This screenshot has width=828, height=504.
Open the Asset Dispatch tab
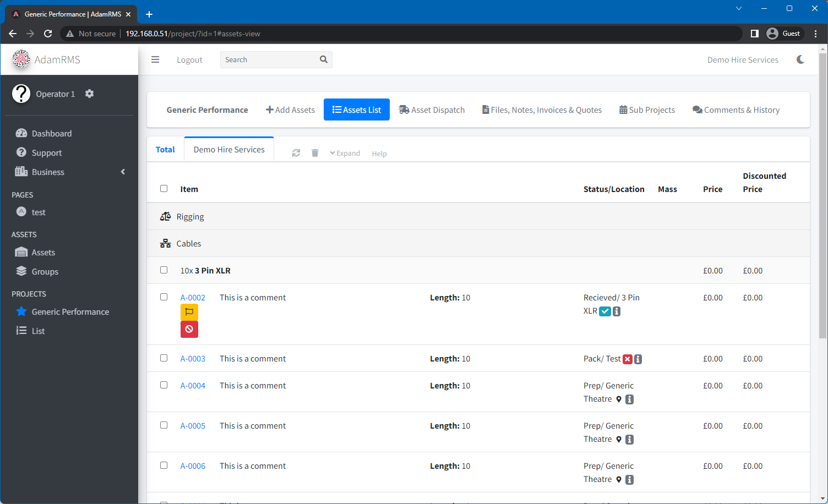tap(432, 110)
